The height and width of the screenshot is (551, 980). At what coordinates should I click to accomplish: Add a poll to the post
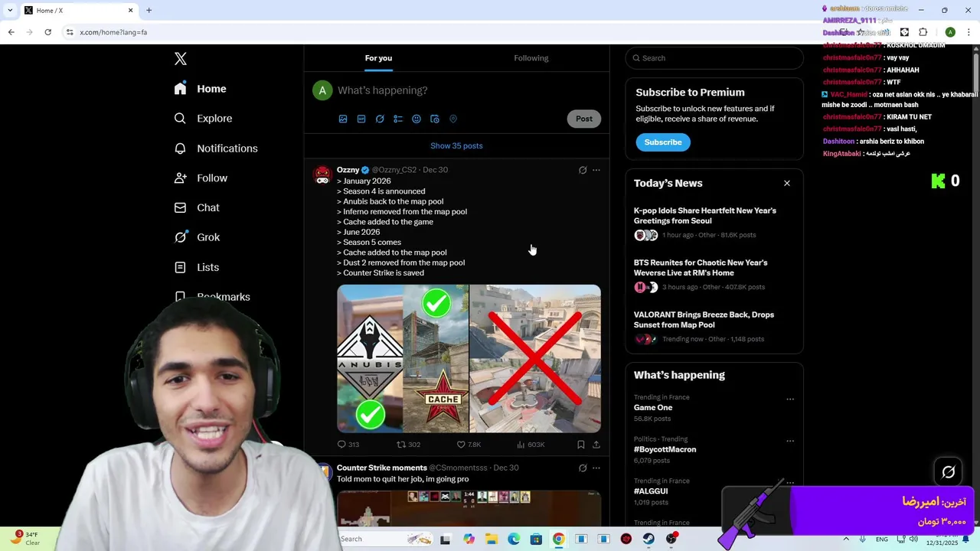pyautogui.click(x=398, y=119)
